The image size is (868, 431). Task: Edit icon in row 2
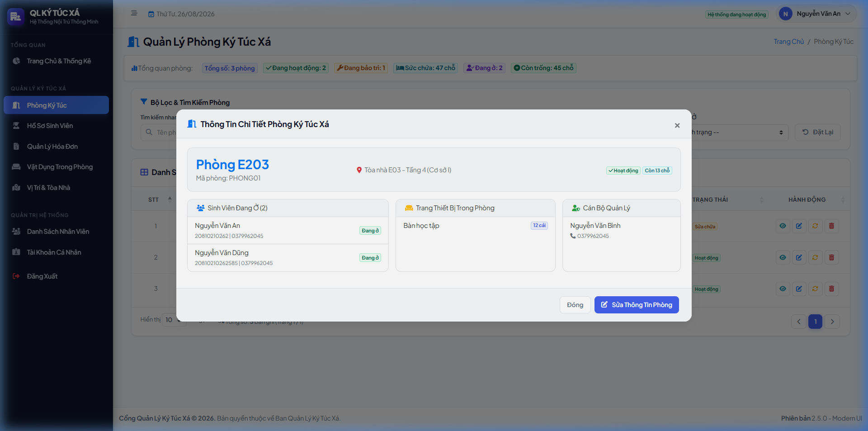pyautogui.click(x=799, y=257)
